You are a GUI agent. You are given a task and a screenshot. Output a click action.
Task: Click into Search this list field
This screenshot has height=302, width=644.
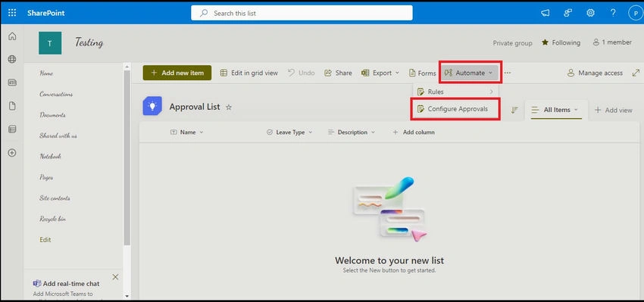coord(302,13)
